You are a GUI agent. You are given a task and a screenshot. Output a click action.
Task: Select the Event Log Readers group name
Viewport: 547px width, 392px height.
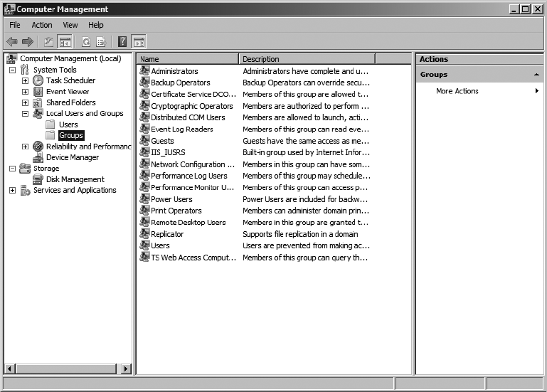pyautogui.click(x=182, y=129)
